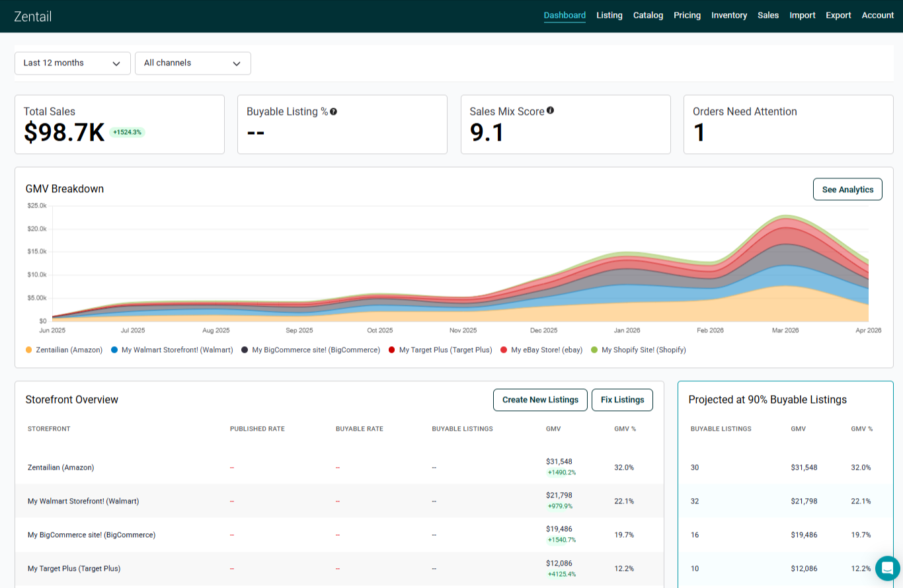Click the GMV Breakdown heading
Viewport: 903px width, 588px height.
pos(65,189)
